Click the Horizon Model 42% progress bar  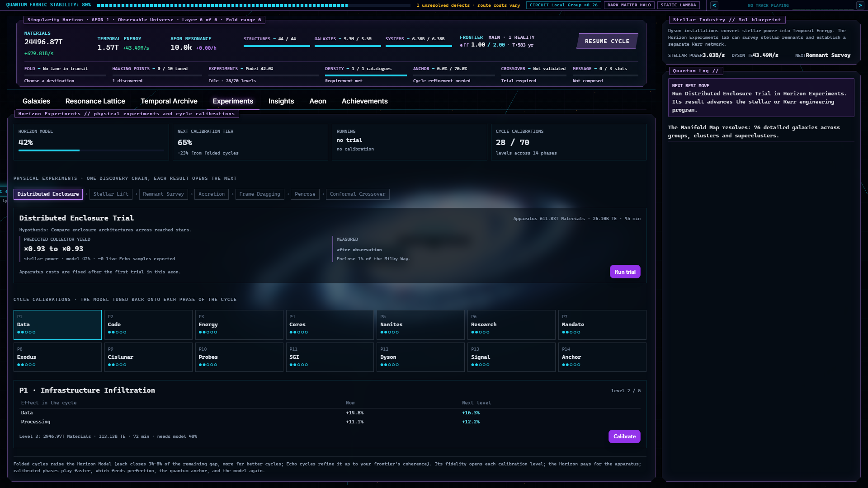click(x=91, y=150)
